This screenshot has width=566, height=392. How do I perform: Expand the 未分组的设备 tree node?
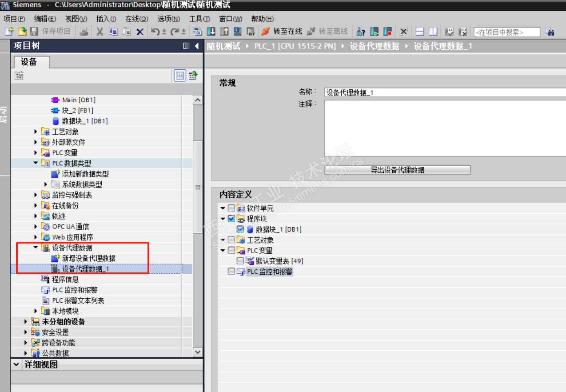(x=26, y=322)
